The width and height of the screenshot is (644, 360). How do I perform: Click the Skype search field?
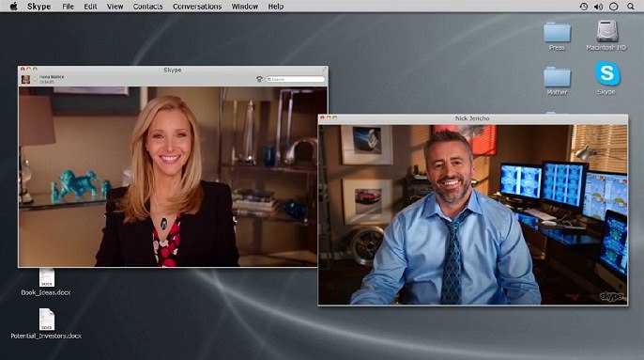click(296, 79)
